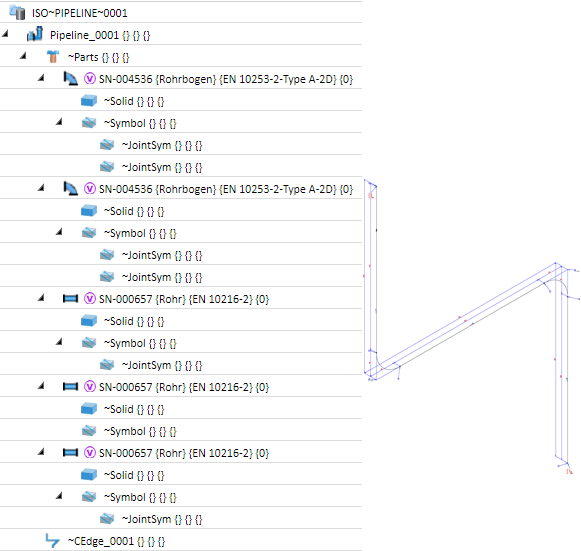Click the ~Solid cube icon under second SN-000657
Image resolution: width=581 pixels, height=551 pixels.
[89, 409]
